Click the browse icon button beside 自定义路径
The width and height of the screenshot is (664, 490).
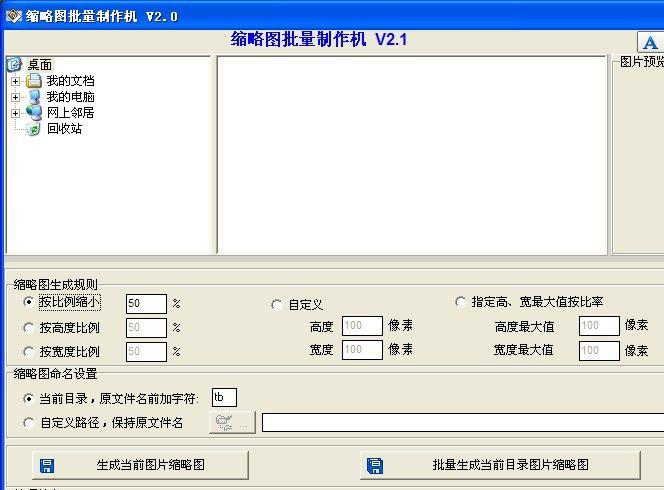pos(232,422)
